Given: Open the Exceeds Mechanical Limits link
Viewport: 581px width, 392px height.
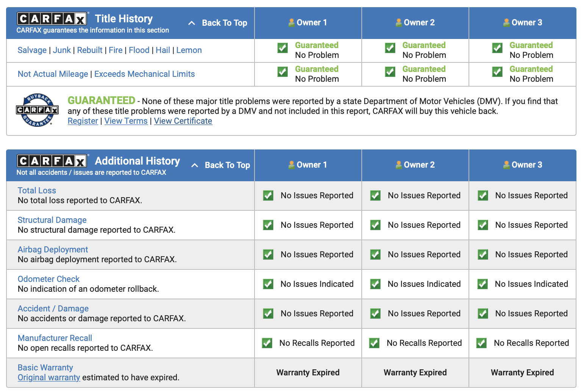Looking at the screenshot, I should (145, 74).
